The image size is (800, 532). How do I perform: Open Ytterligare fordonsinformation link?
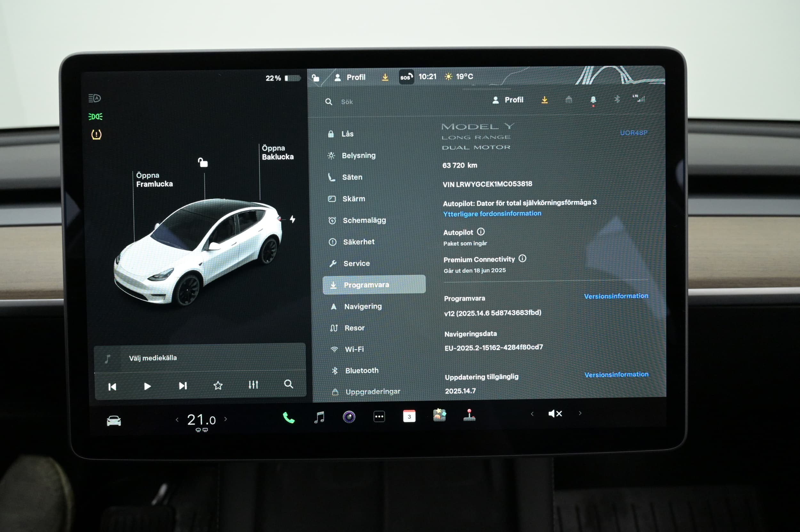click(x=492, y=213)
